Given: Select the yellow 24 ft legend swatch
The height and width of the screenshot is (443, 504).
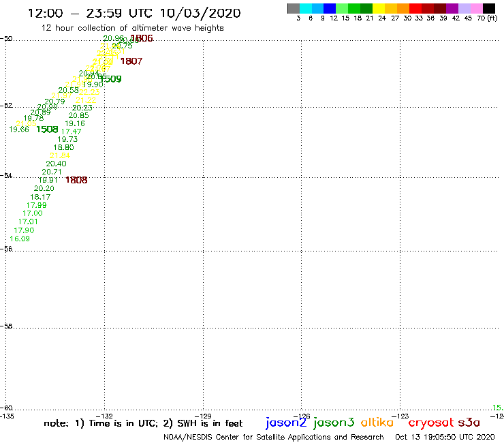Looking at the screenshot, I should pos(379,8).
